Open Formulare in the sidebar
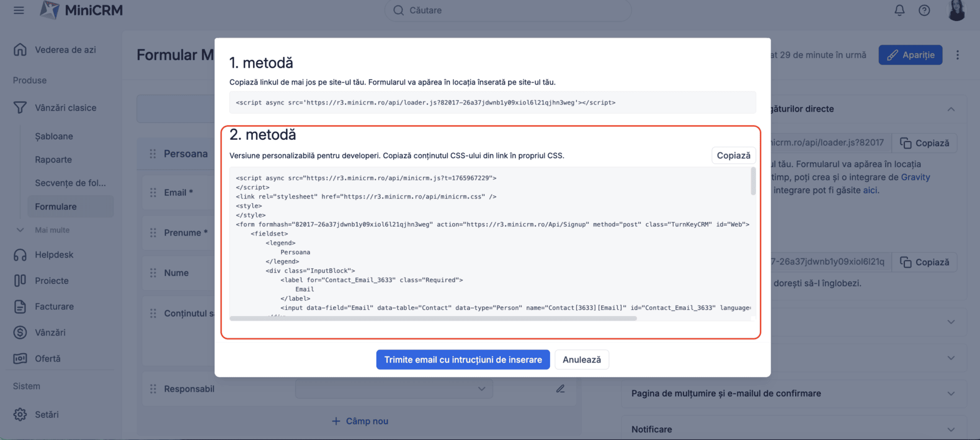 click(x=56, y=206)
